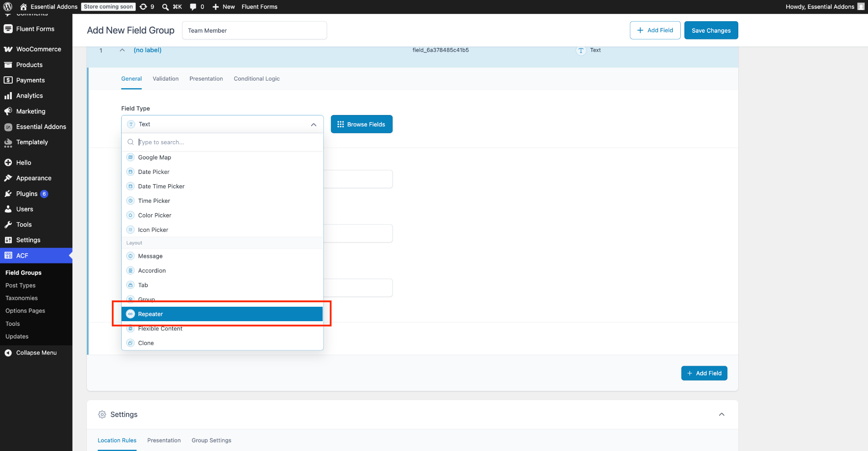Click the Google Map field icon
This screenshot has height=451, width=868.
tap(131, 157)
